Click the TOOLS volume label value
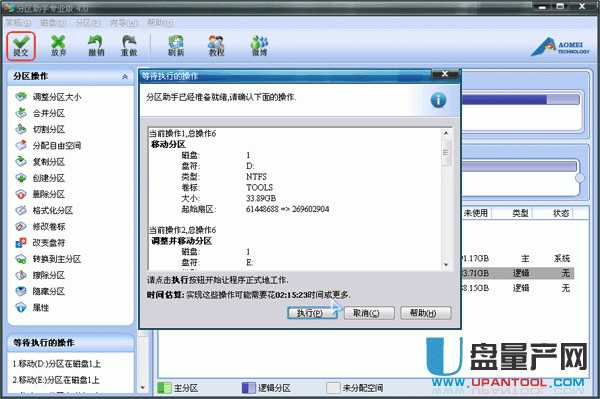 [259, 187]
